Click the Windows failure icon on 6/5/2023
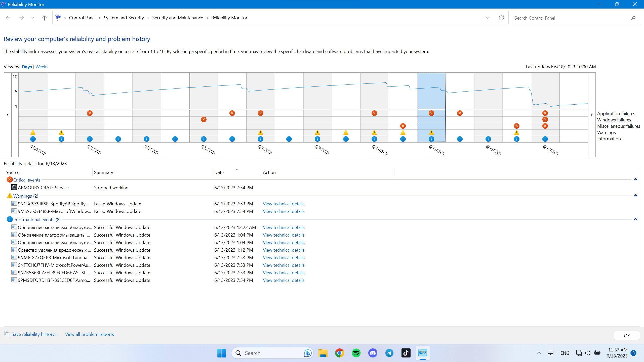Viewport: 644px width, 362px height. pos(204,119)
